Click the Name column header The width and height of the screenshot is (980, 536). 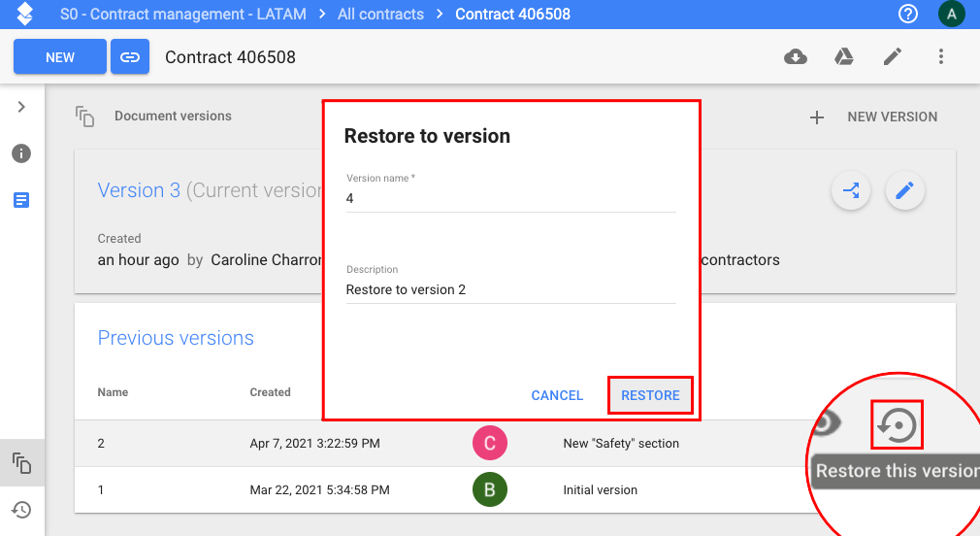pyautogui.click(x=113, y=392)
